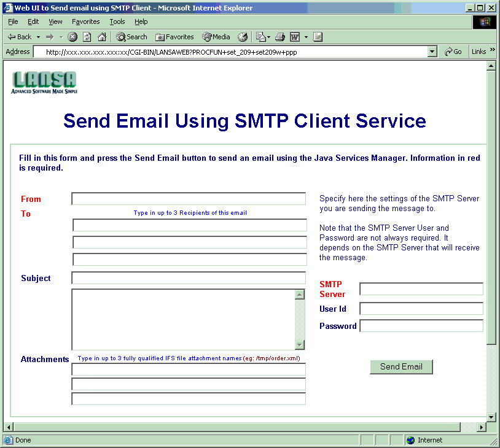The height and width of the screenshot is (448, 500).
Task: Click the Forward arrow in the toolbar
Action: click(50, 37)
